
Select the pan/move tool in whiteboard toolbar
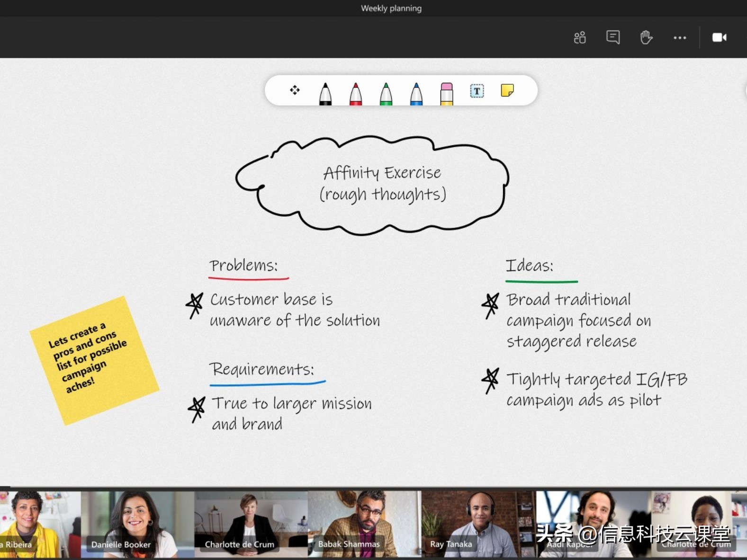pos(295,90)
